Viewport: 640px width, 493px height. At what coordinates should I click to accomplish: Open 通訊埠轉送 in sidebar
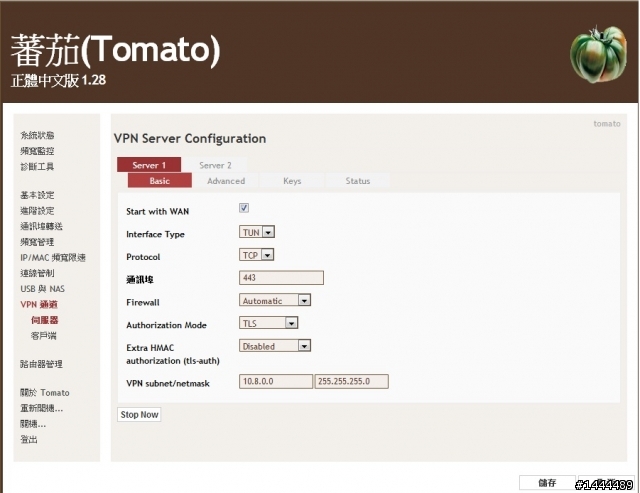(x=41, y=226)
